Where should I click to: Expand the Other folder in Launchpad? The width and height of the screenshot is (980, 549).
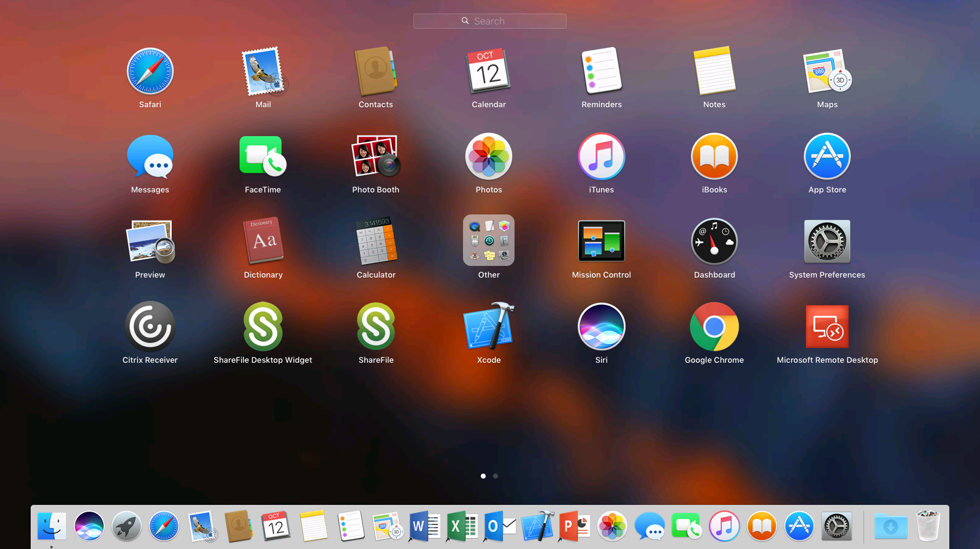489,240
